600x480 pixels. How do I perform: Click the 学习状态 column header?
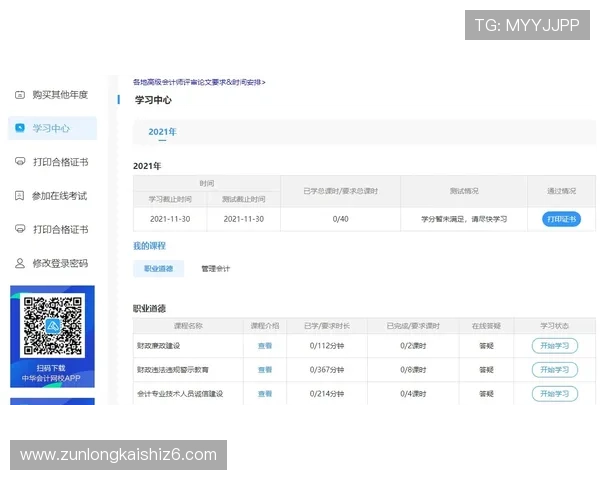tap(554, 326)
